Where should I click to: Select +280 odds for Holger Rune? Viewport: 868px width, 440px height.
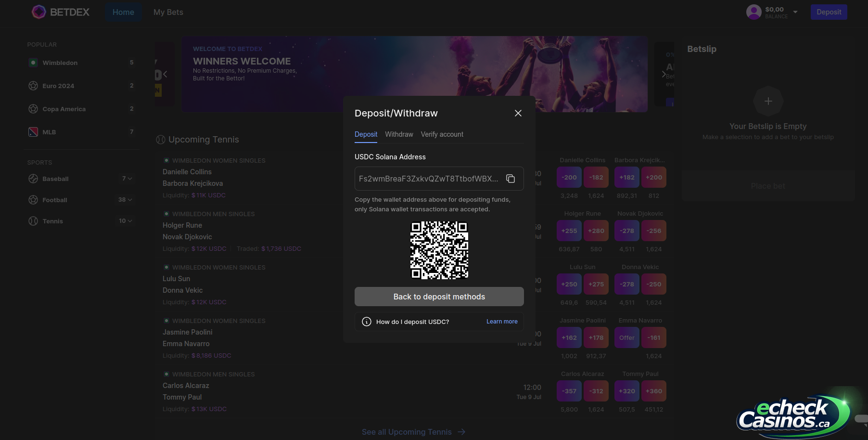(x=596, y=231)
